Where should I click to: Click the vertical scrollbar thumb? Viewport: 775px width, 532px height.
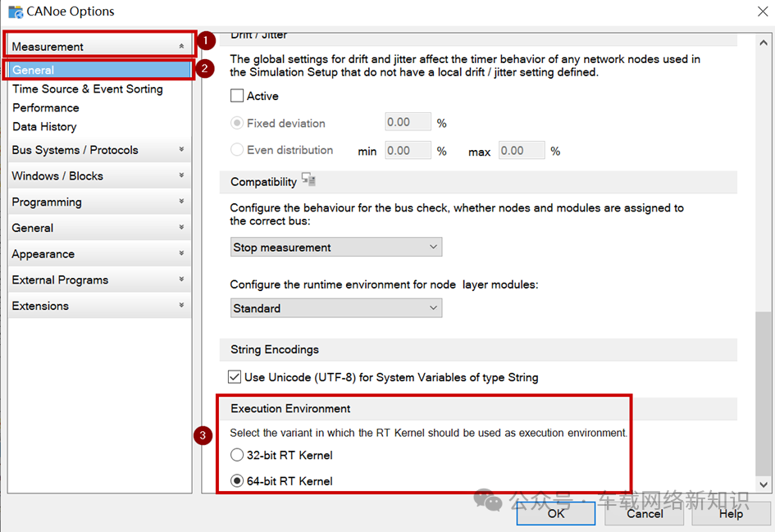coord(764,393)
